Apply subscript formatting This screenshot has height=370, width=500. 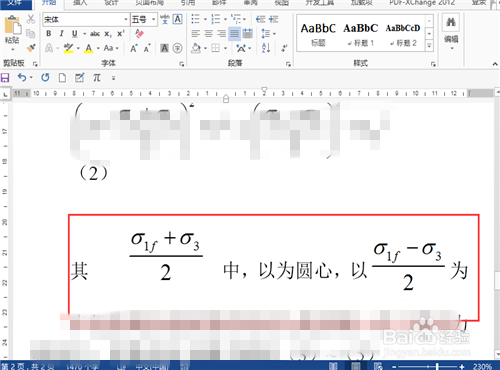[108, 34]
